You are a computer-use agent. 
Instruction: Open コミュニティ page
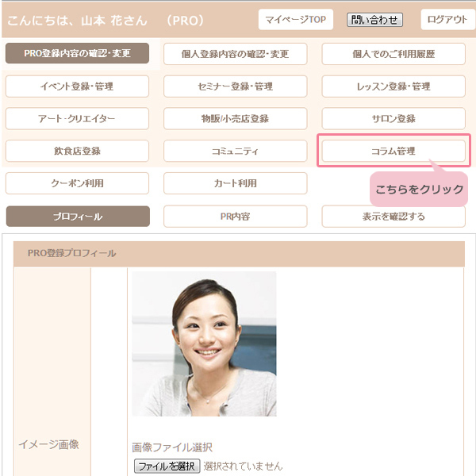(x=236, y=151)
